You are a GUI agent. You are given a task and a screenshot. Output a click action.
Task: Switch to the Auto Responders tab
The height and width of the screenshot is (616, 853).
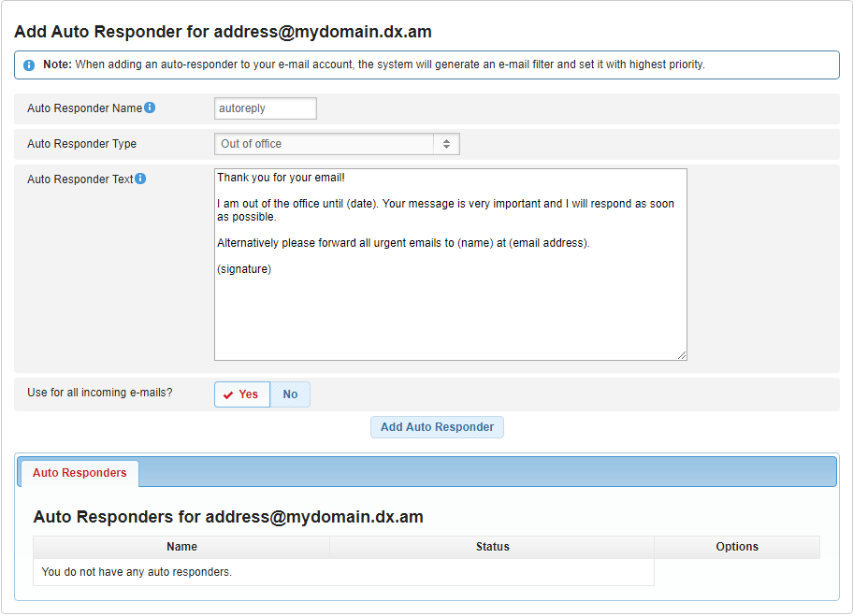pos(80,473)
